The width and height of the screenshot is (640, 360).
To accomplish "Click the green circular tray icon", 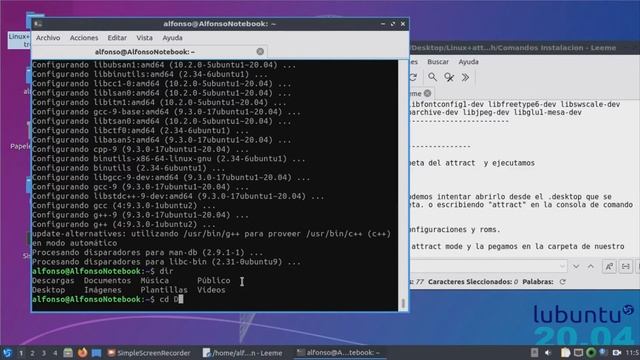I will (591, 353).
